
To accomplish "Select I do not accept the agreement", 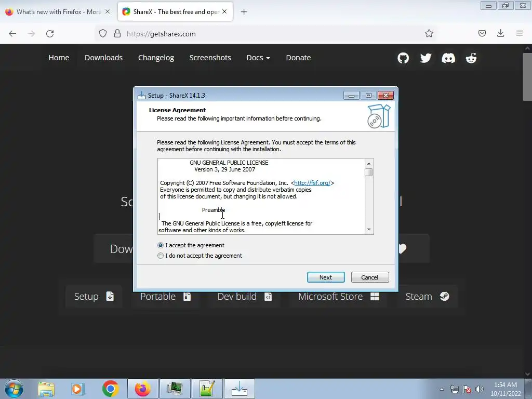I will pos(200,256).
